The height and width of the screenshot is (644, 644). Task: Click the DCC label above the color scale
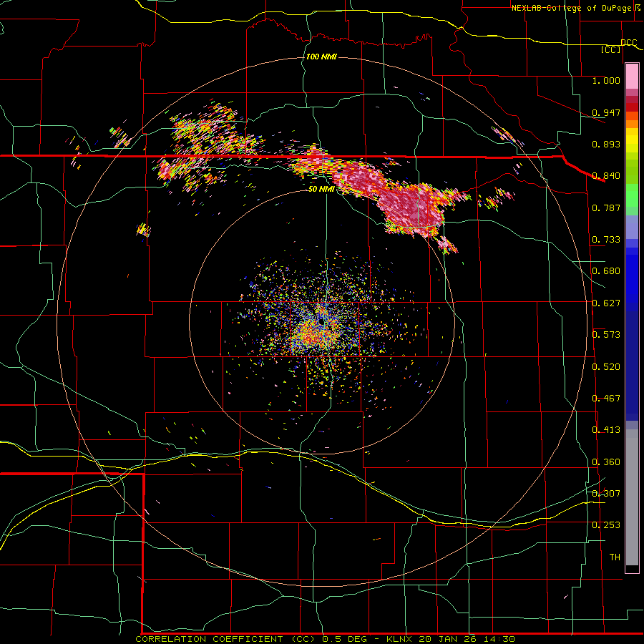pyautogui.click(x=629, y=42)
